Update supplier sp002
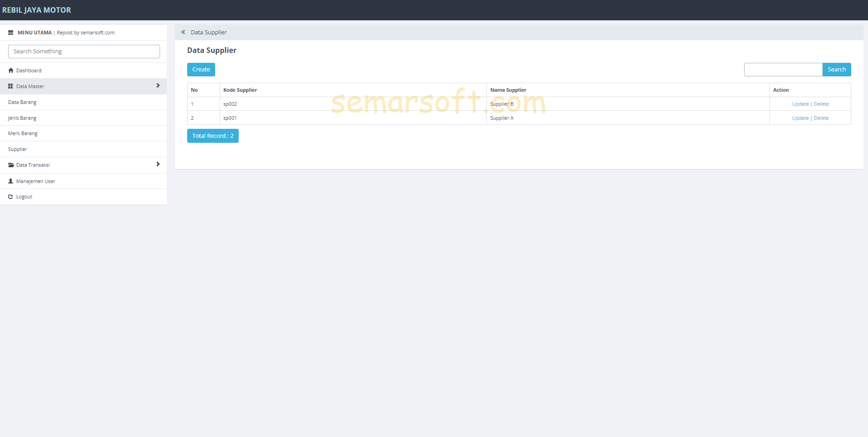The image size is (868, 437). (x=800, y=103)
